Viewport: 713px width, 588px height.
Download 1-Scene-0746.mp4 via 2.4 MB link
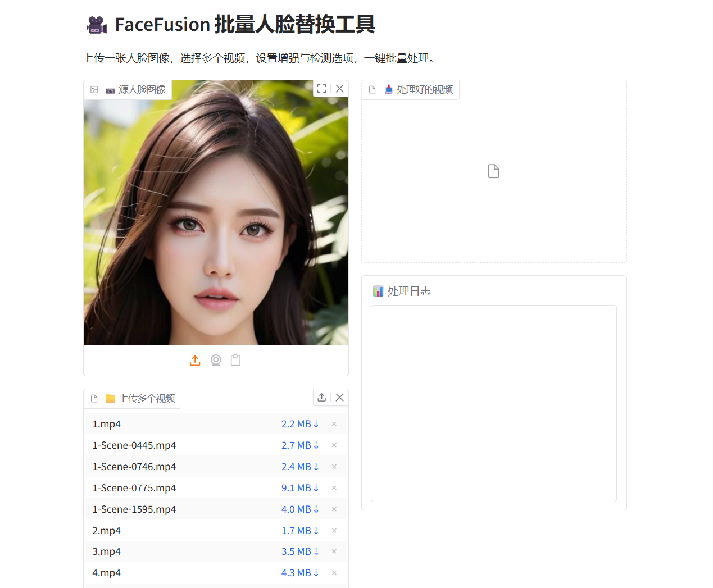point(300,467)
